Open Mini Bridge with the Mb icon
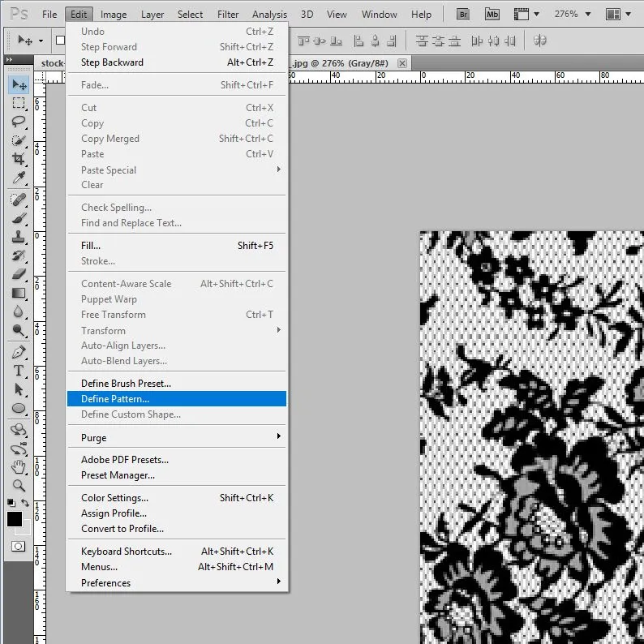The image size is (644, 644). [492, 14]
